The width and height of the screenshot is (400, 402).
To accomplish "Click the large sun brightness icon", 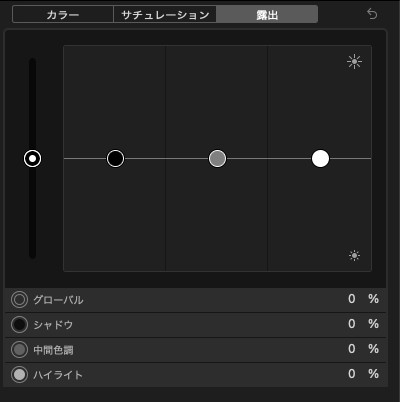I will tap(354, 62).
